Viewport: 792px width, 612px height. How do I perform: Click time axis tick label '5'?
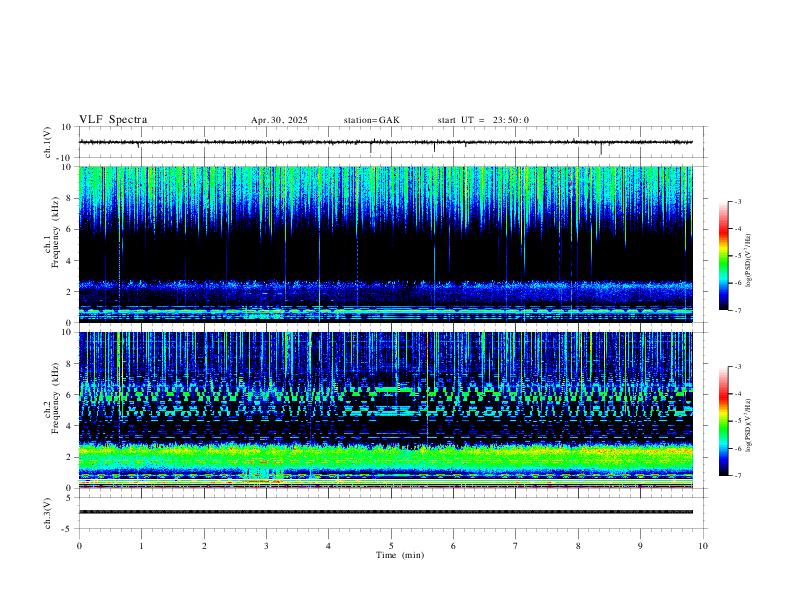tap(391, 546)
